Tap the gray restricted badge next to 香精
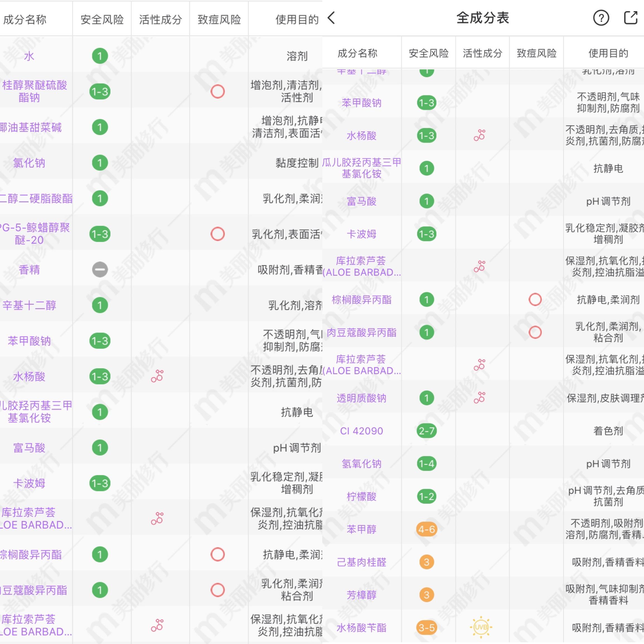This screenshot has height=644, width=644. (99, 270)
